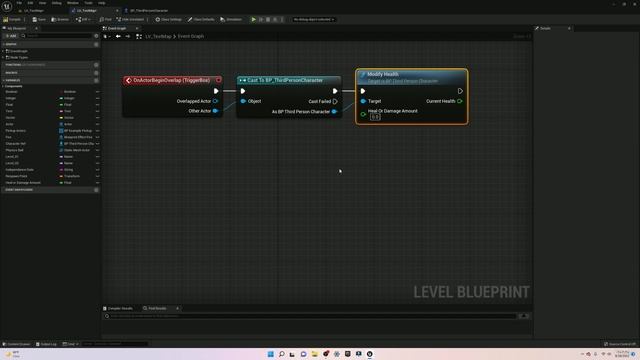
Task: Click the Heal Or Damage Amount value field
Action: click(x=375, y=117)
